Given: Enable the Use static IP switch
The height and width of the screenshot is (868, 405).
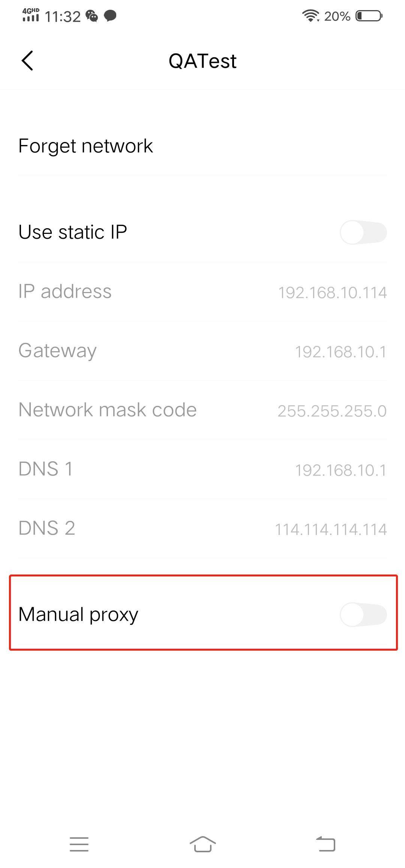Looking at the screenshot, I should (x=363, y=232).
